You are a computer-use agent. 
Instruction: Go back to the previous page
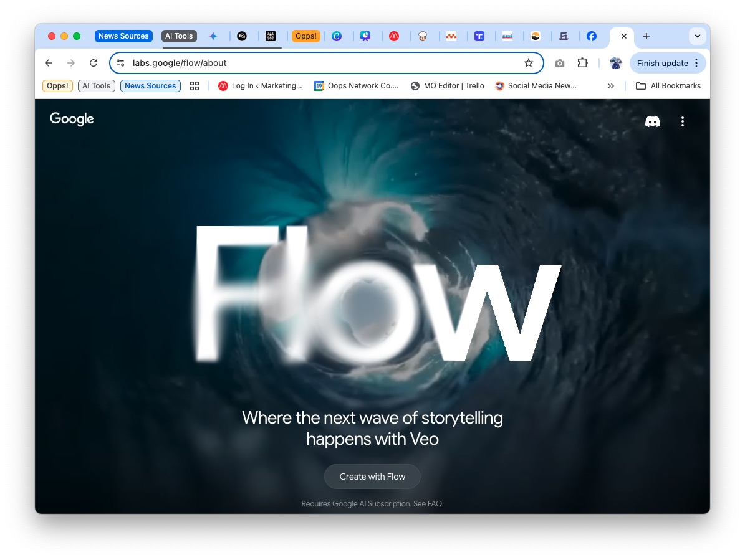click(x=49, y=63)
